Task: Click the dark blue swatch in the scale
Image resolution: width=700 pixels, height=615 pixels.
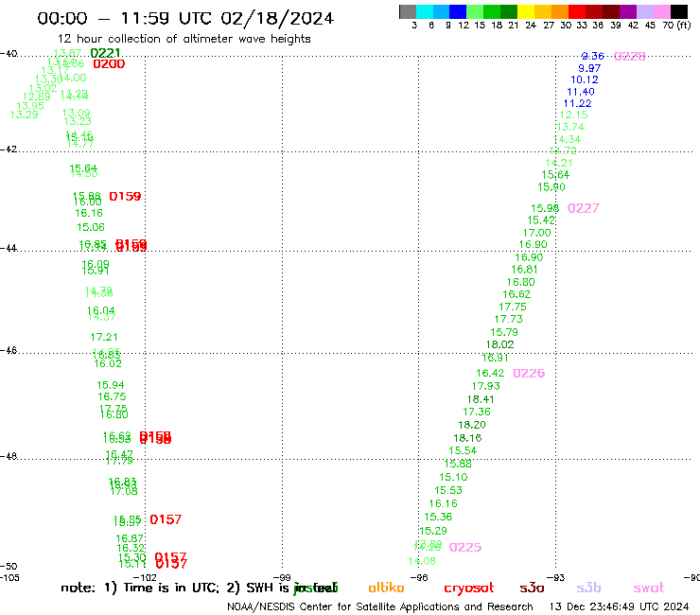Action: [458, 11]
